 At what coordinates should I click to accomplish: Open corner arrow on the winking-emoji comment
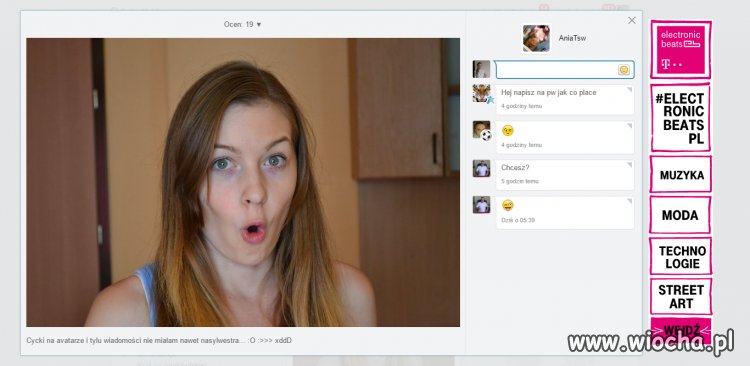629,126
